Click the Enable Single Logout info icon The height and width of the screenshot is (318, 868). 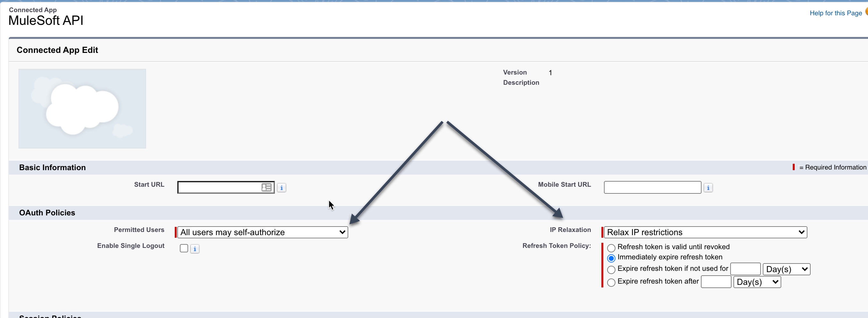(195, 249)
